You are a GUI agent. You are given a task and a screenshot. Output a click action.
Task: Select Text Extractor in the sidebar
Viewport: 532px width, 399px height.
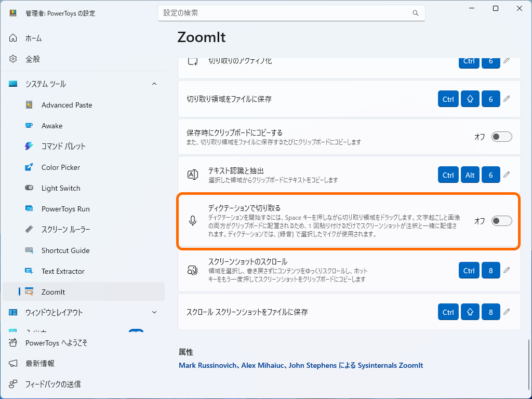[84, 271]
